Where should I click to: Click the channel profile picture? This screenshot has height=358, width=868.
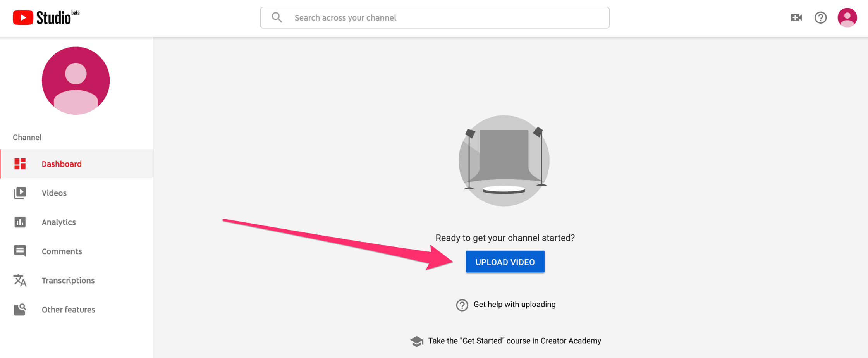(76, 81)
